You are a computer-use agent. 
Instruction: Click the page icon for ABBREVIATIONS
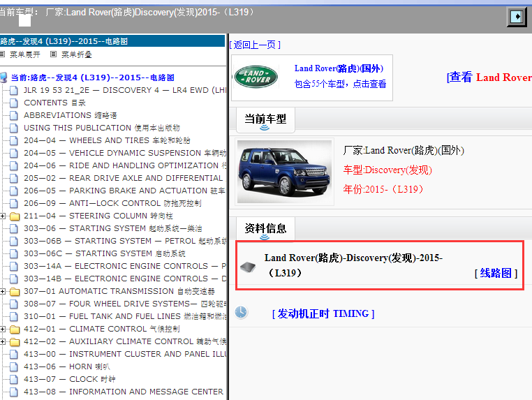[14, 115]
